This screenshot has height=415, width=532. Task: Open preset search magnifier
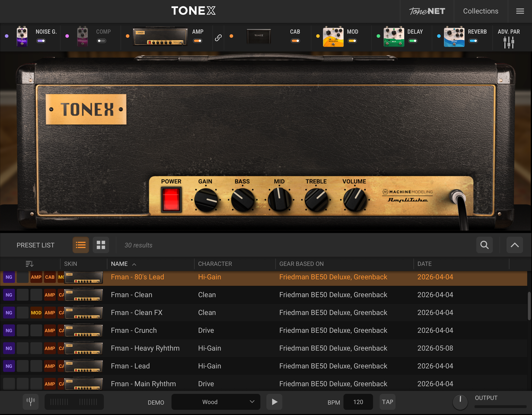484,245
